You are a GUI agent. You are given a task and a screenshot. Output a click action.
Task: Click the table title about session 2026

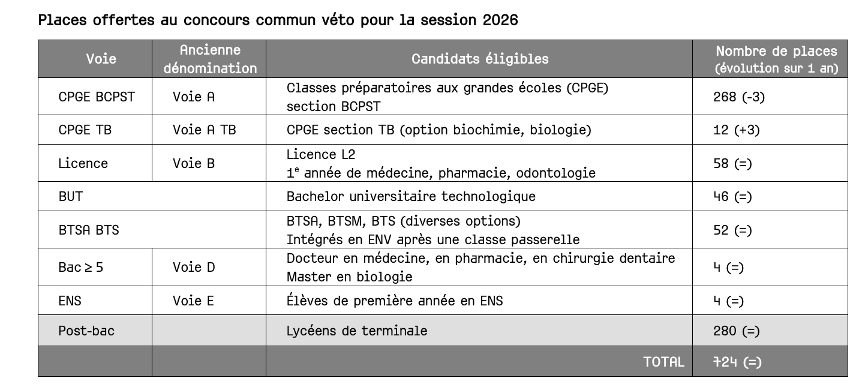point(278,20)
